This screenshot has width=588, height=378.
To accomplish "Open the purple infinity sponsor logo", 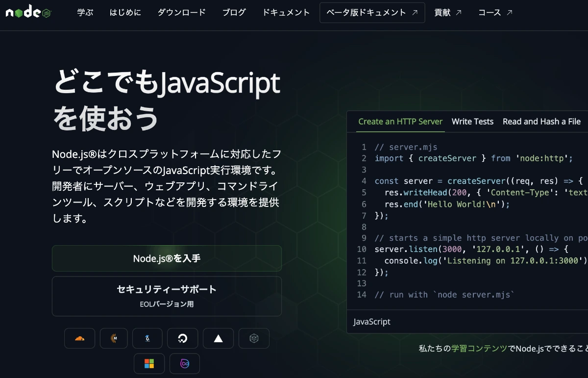I will pyautogui.click(x=185, y=364).
